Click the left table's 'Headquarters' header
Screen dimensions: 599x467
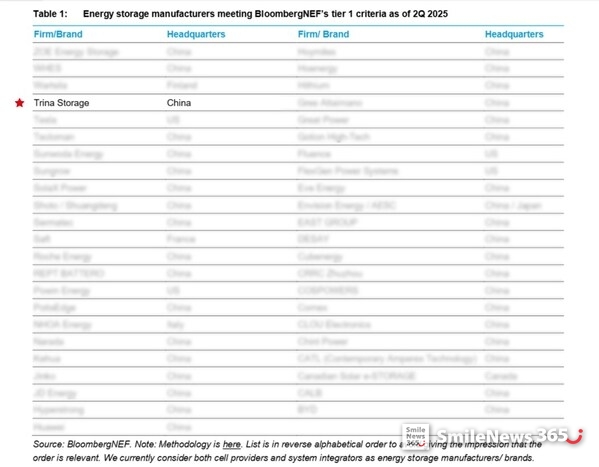pyautogui.click(x=196, y=34)
